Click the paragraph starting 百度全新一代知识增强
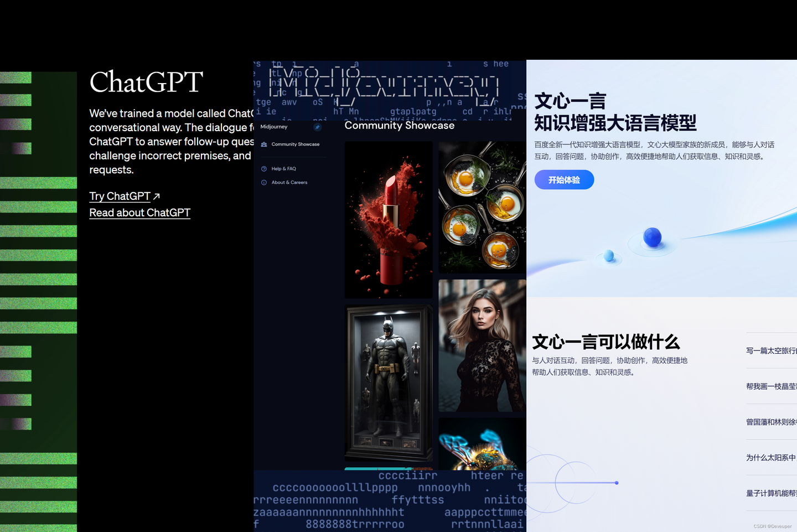 click(654, 151)
